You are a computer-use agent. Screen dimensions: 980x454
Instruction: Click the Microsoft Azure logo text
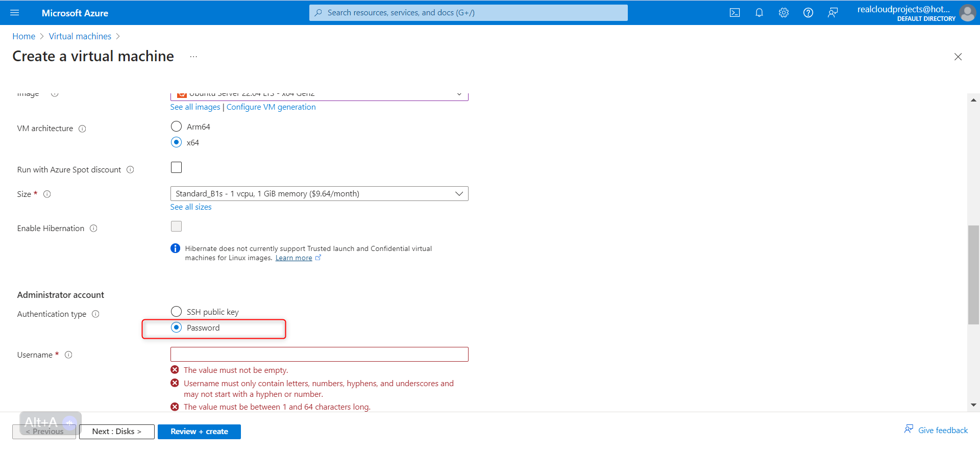point(75,13)
